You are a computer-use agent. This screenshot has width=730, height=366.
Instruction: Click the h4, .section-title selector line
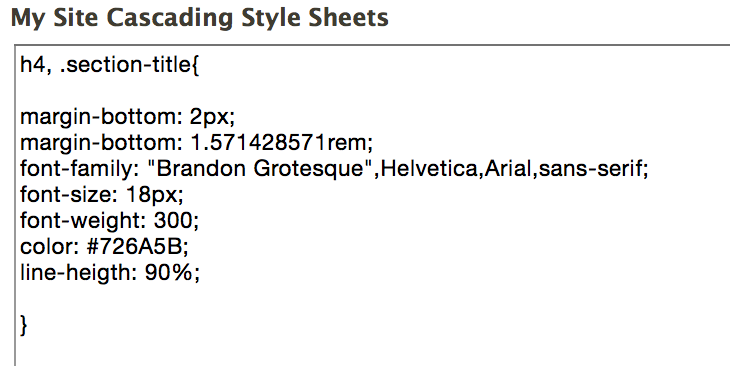point(109,65)
